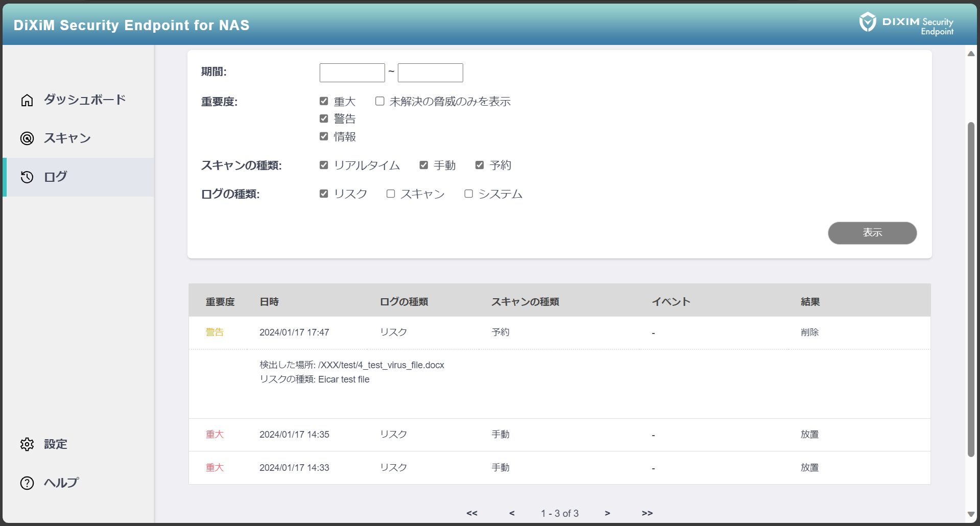Click the dashboard home icon
Screen dimensions: 980x526
click(x=27, y=100)
